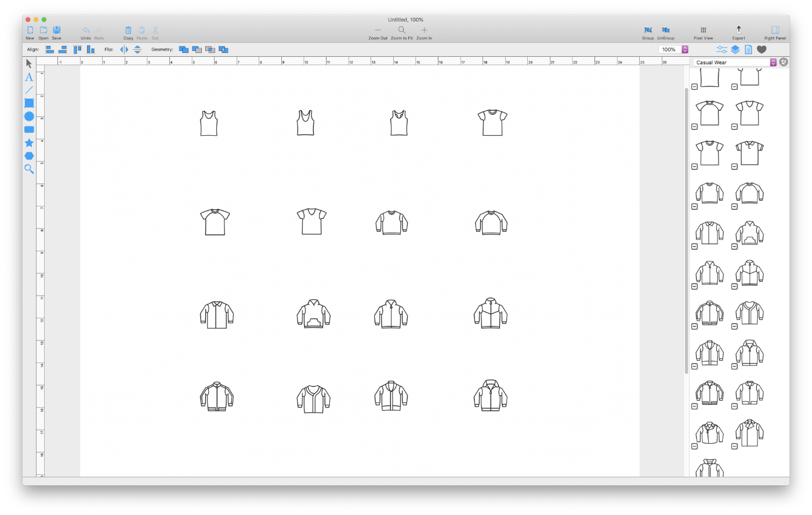The width and height of the screenshot is (812, 515).
Task: Open the library settings gear menu
Action: [x=784, y=61]
